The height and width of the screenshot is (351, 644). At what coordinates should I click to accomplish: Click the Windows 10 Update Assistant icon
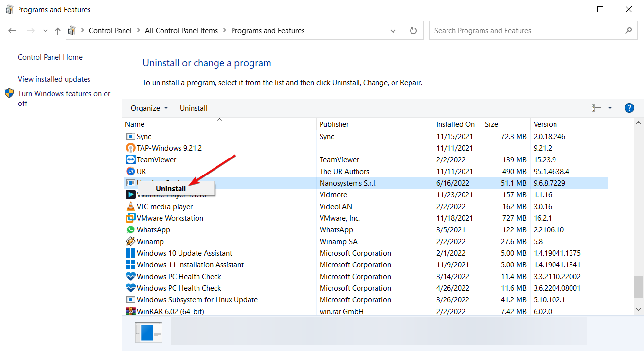[x=130, y=253]
